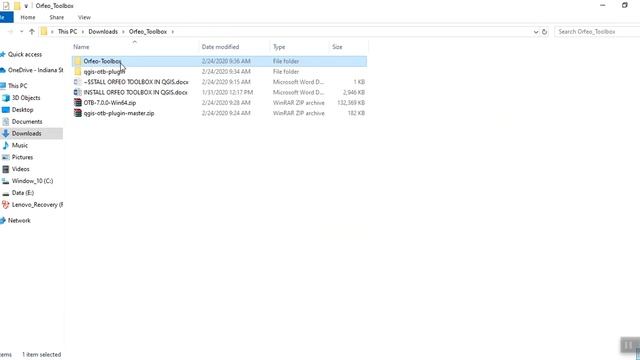Go to Desktop in the navigation pane
This screenshot has height=360, width=640.
pos(22,110)
